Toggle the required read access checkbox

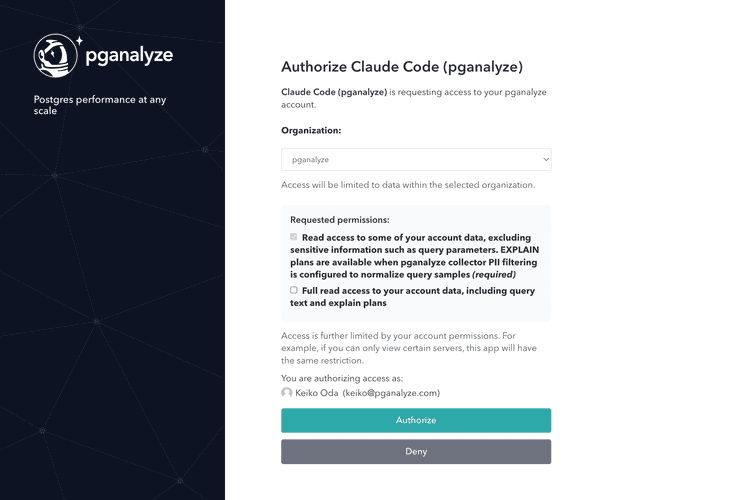pyautogui.click(x=294, y=237)
